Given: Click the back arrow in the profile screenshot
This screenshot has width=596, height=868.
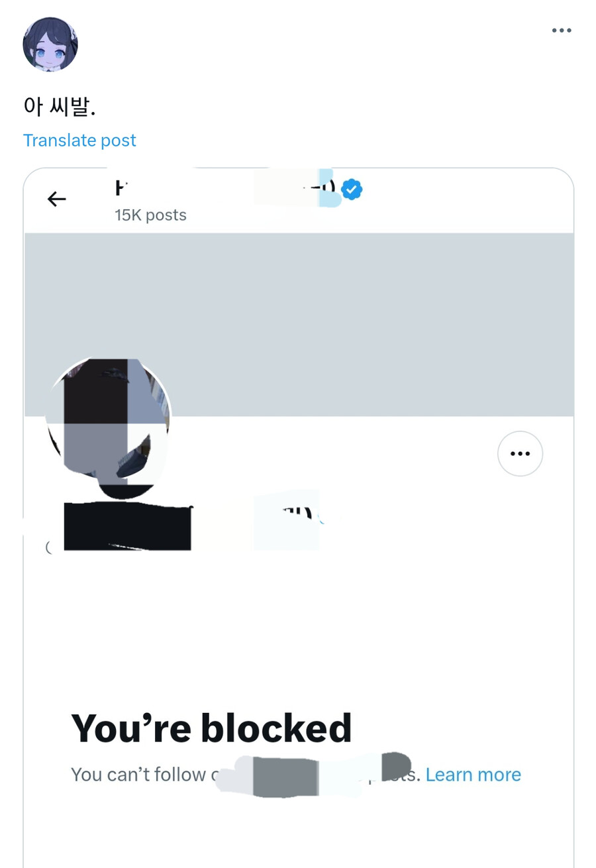Looking at the screenshot, I should tap(57, 199).
